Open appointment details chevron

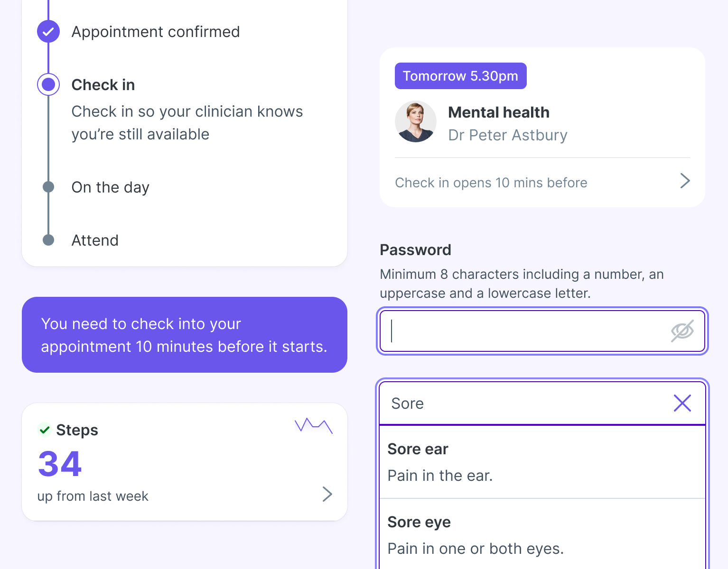(684, 181)
